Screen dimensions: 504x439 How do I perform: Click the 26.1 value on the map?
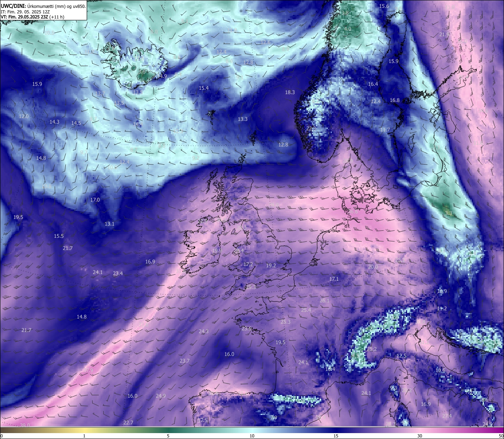pos(324,301)
